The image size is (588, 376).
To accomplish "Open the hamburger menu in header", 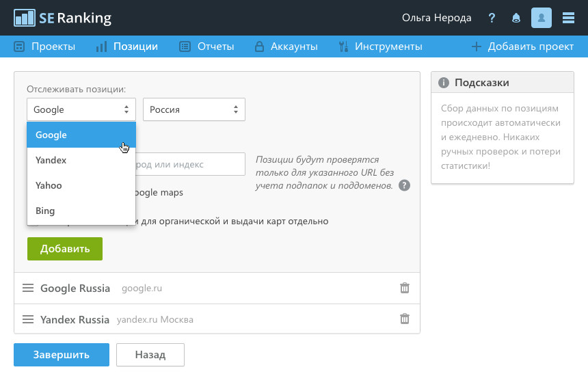I will tap(568, 18).
